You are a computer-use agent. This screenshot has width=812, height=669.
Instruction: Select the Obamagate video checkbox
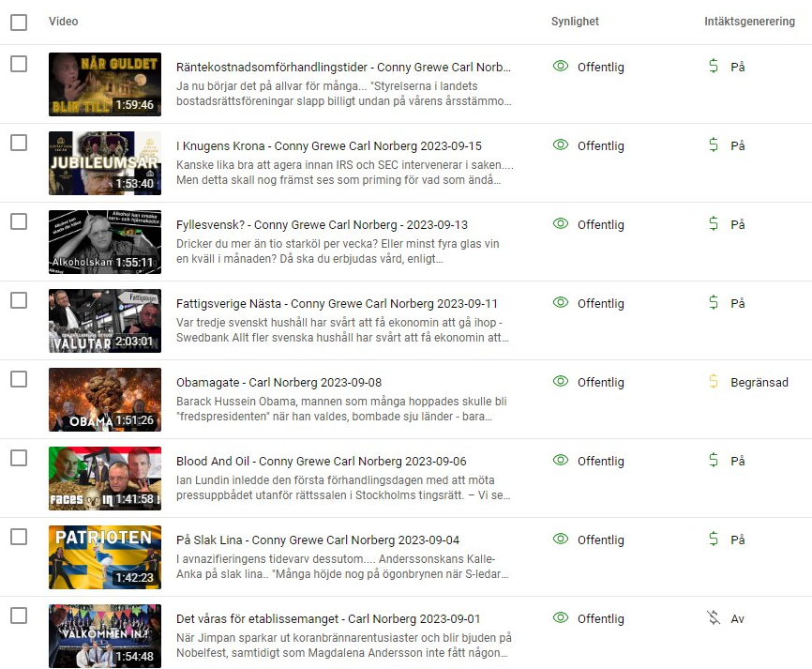[x=19, y=379]
